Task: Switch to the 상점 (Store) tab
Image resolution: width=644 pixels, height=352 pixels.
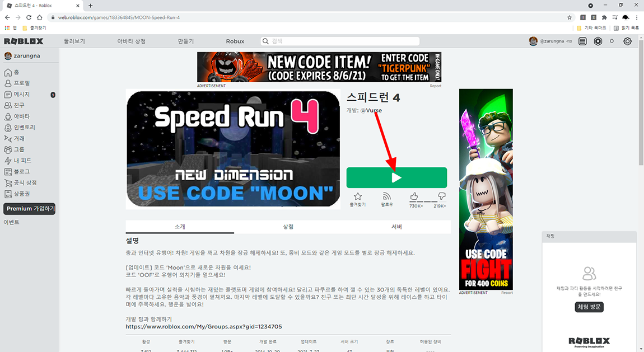Action: (288, 227)
